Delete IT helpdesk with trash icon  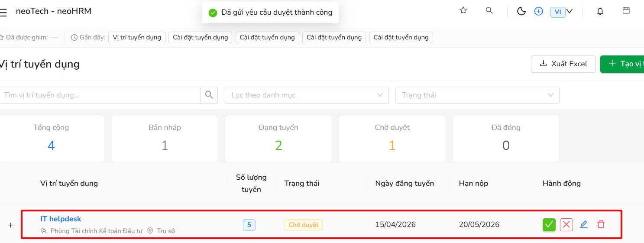click(601, 224)
